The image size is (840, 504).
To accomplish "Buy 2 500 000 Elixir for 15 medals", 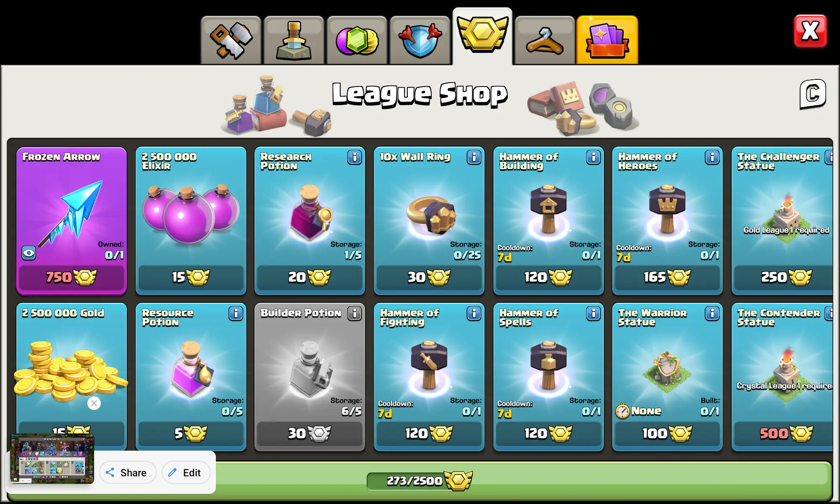I will (x=191, y=277).
